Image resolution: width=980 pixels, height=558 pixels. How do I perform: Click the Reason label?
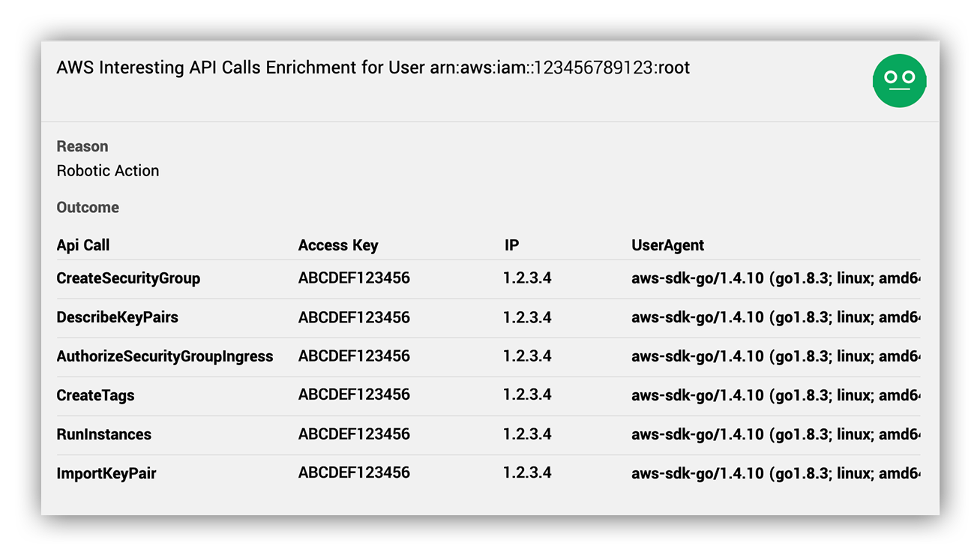pyautogui.click(x=82, y=146)
